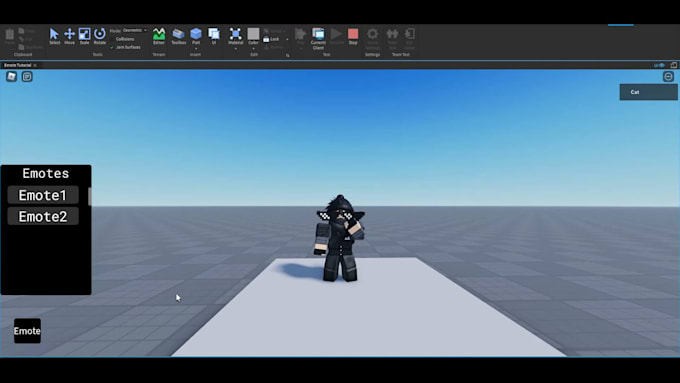The image size is (680, 383).
Task: Expand the Part dropdown arrow
Action: tap(196, 49)
